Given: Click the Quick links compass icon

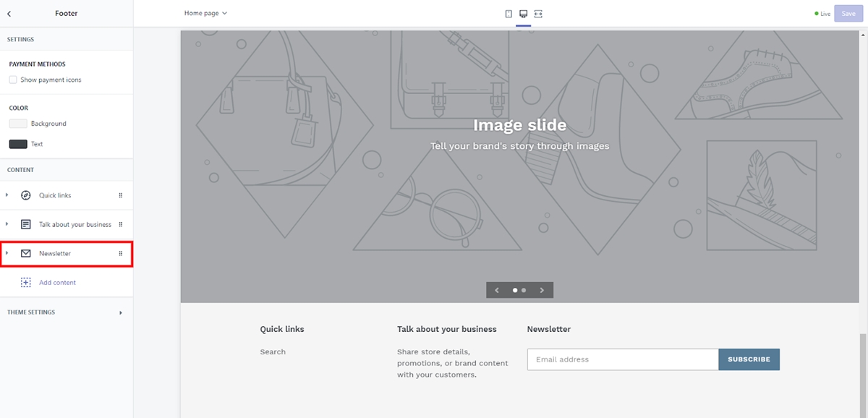Looking at the screenshot, I should coord(25,195).
